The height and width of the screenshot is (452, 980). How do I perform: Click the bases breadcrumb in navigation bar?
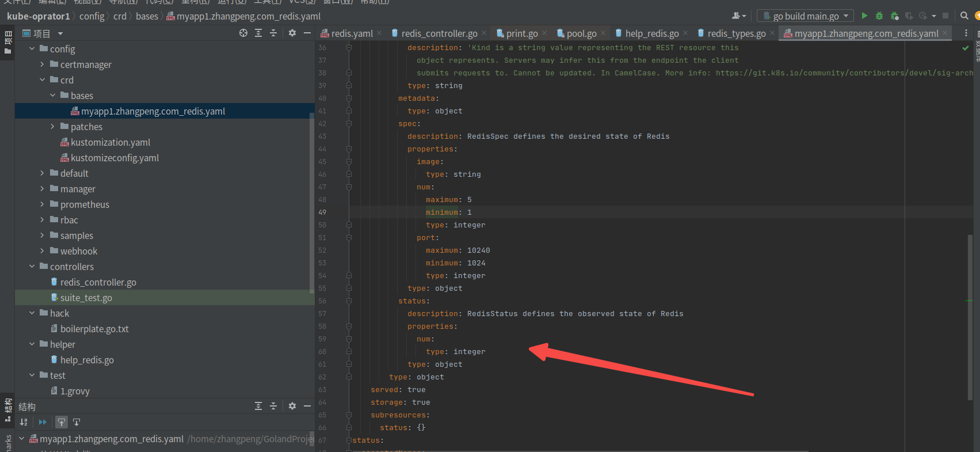[x=147, y=16]
